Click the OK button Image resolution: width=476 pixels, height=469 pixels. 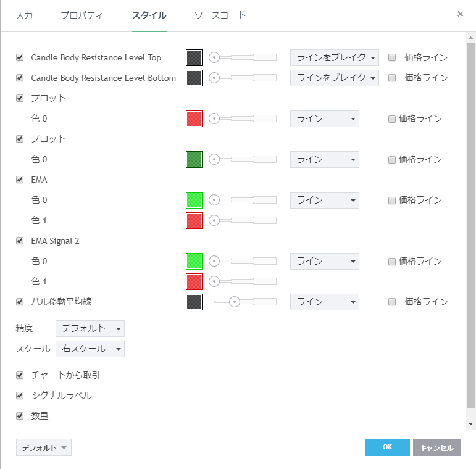[x=387, y=447]
